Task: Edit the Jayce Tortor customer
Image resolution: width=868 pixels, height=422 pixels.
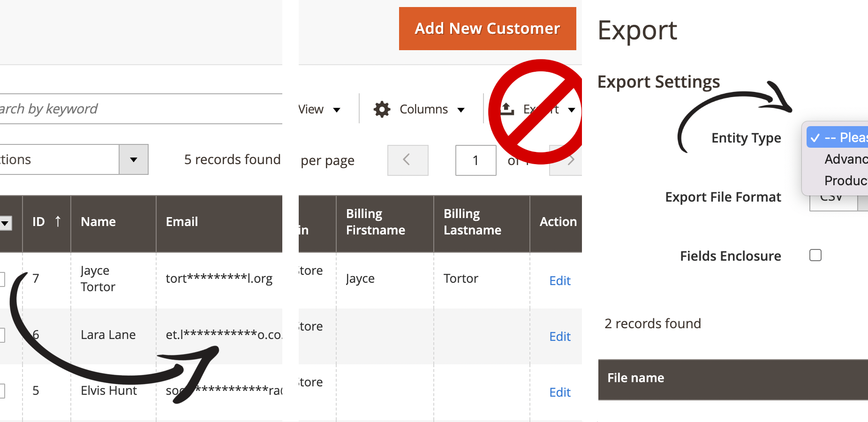Action: [559, 280]
